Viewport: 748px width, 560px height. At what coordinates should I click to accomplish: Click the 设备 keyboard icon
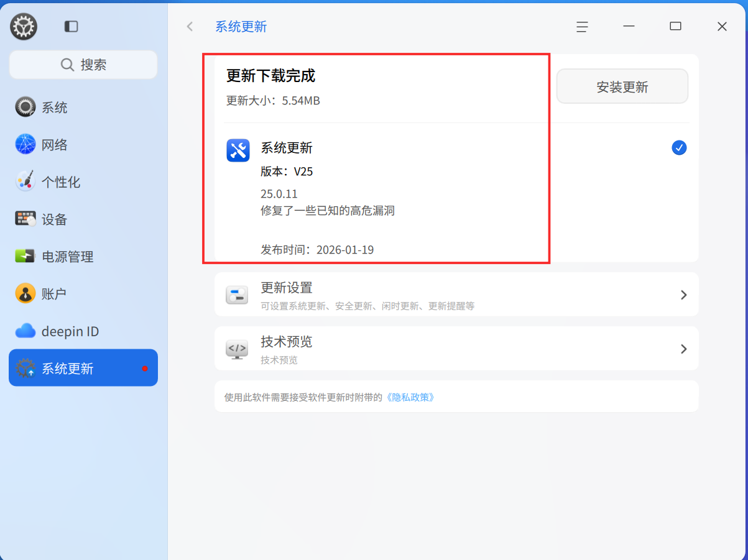point(25,219)
